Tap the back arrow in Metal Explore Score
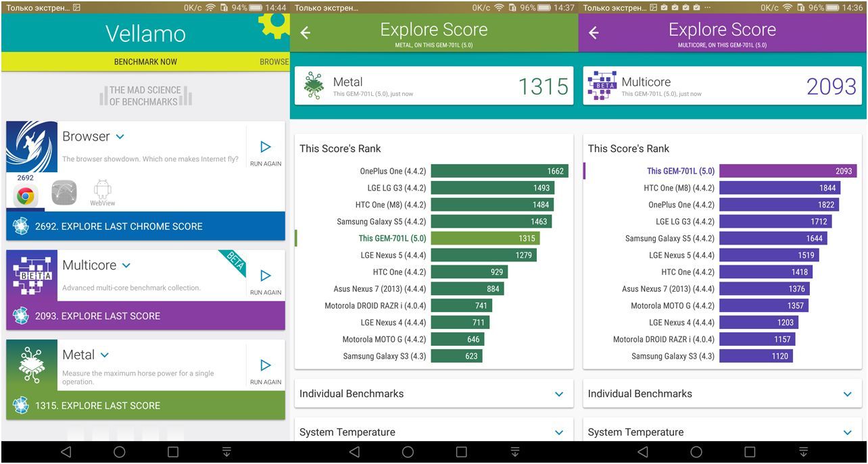The height and width of the screenshot is (464, 868). click(x=306, y=33)
